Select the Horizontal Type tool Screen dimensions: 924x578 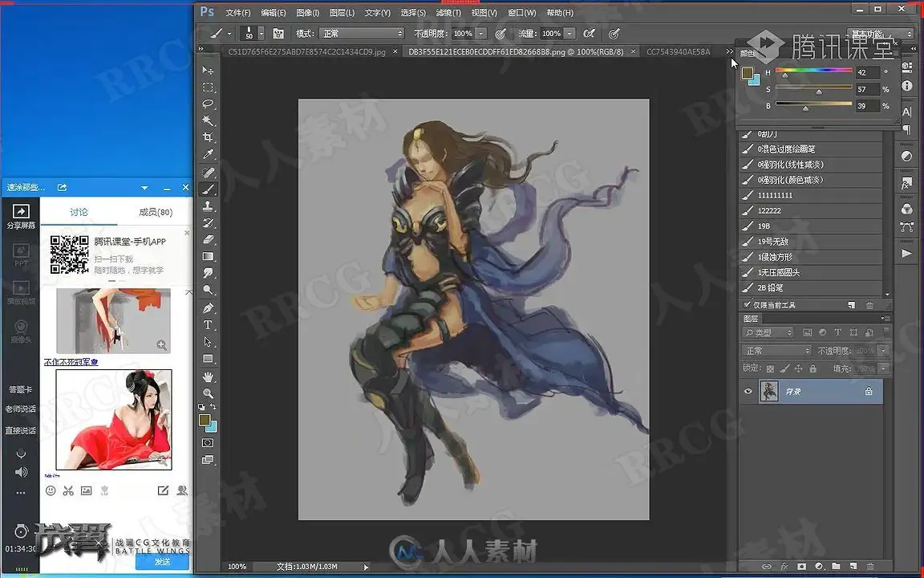click(x=208, y=325)
